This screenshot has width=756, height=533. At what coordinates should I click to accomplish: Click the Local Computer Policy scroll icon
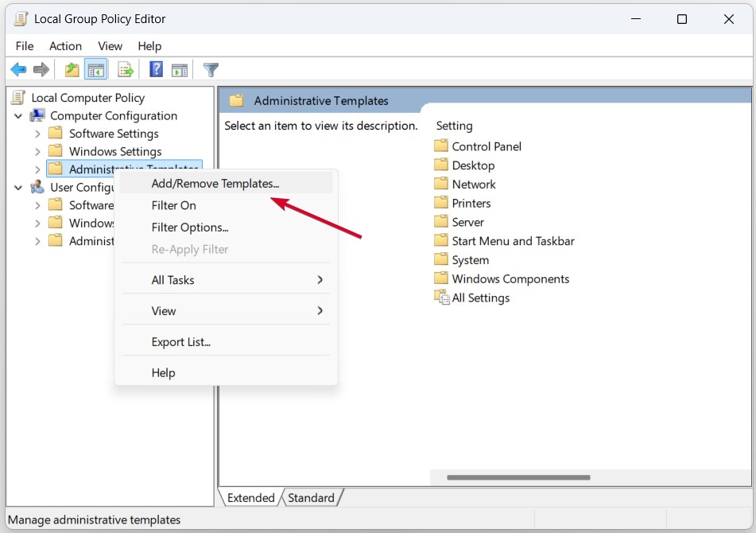click(x=18, y=97)
